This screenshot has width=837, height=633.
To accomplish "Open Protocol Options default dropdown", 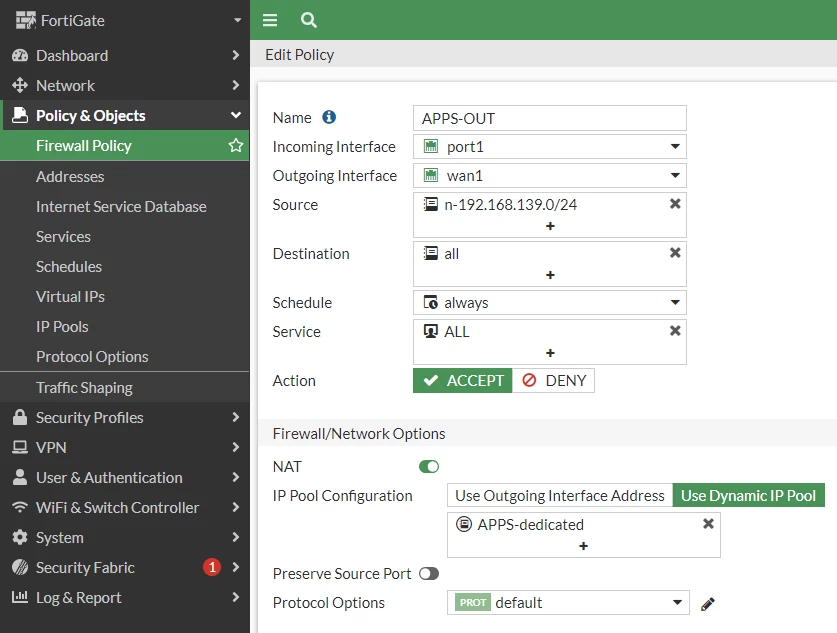I will [568, 603].
